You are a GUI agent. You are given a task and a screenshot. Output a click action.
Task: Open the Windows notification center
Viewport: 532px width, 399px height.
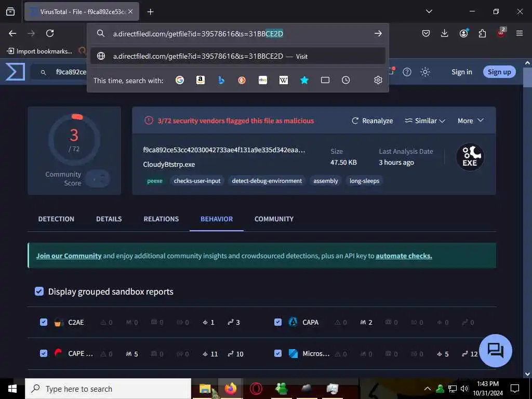[x=515, y=389]
